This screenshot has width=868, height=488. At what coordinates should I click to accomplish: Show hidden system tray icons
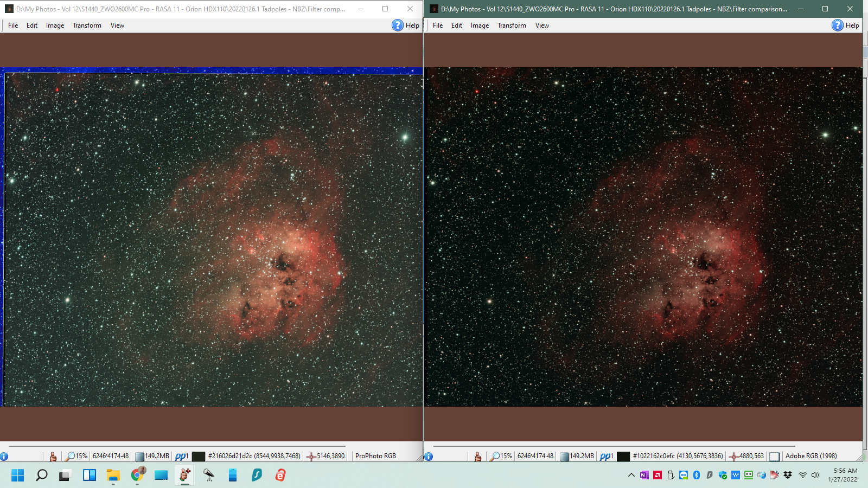pos(631,475)
